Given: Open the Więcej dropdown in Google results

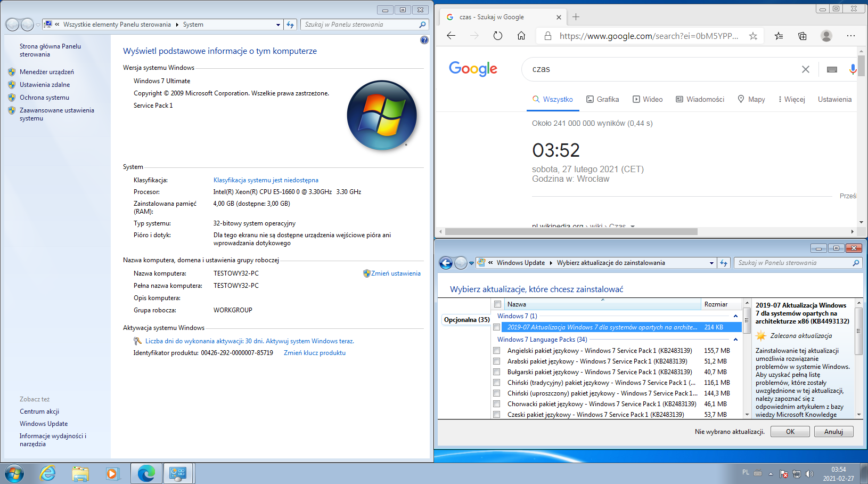Looking at the screenshot, I should [x=791, y=99].
